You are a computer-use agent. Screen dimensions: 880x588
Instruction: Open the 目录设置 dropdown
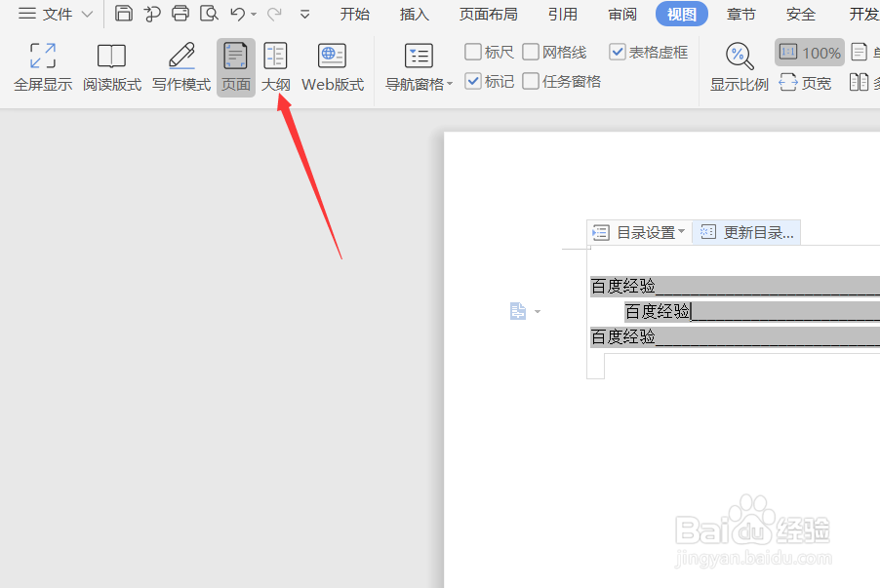640,232
